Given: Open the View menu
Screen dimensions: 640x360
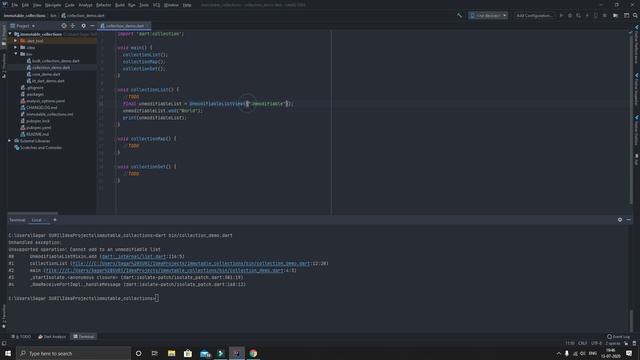Looking at the screenshot, I should [x=37, y=5].
